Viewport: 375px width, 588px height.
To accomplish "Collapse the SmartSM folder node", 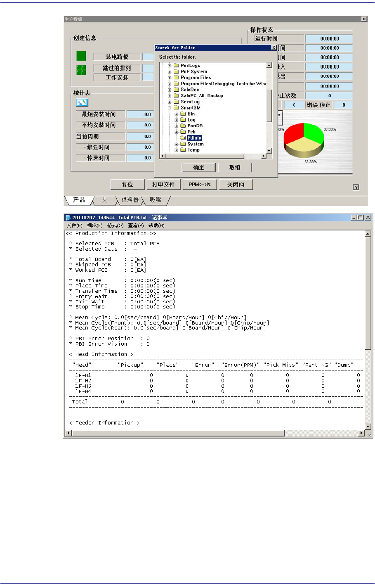I will click(x=170, y=108).
